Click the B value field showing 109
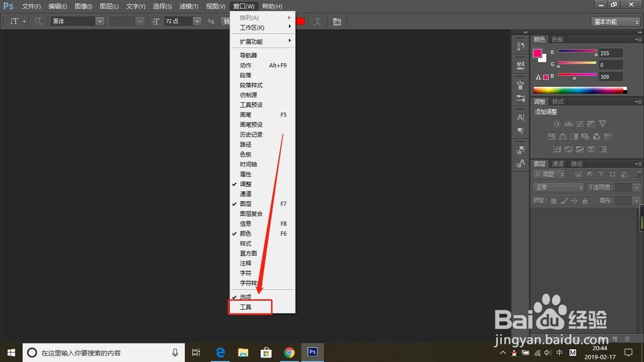Image resolution: width=644 pixels, height=362 pixels. [611, 77]
